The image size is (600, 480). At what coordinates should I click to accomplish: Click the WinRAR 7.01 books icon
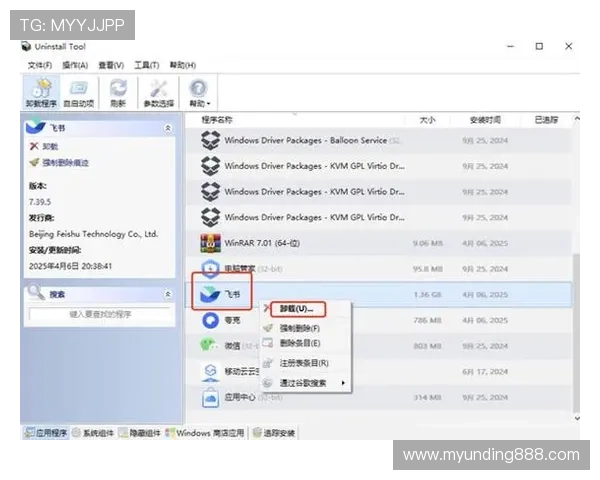pos(210,243)
